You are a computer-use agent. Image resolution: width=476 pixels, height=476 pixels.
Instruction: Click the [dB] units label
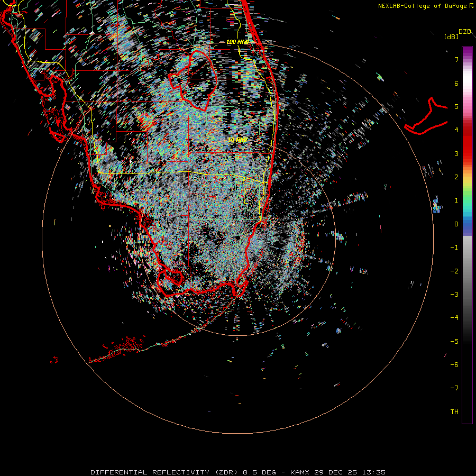452,36
